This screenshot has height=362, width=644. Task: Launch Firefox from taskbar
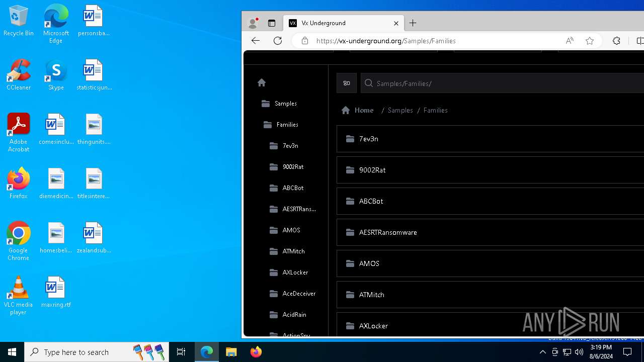click(x=256, y=352)
